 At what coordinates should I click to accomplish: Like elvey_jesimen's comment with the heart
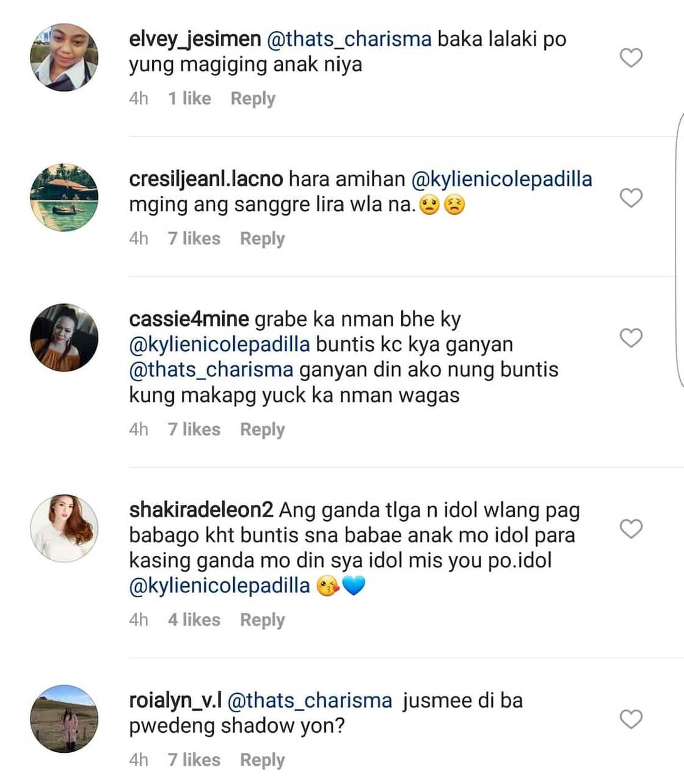pos(631,58)
